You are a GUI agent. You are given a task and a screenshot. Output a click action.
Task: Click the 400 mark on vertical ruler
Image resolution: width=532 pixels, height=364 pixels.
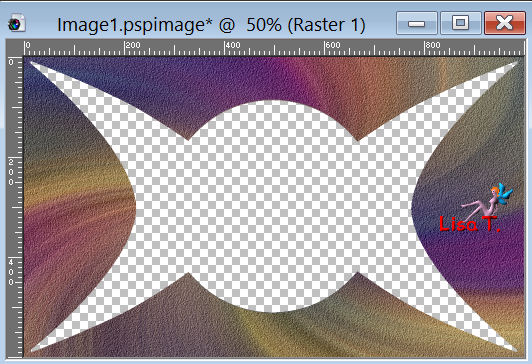click(x=11, y=272)
